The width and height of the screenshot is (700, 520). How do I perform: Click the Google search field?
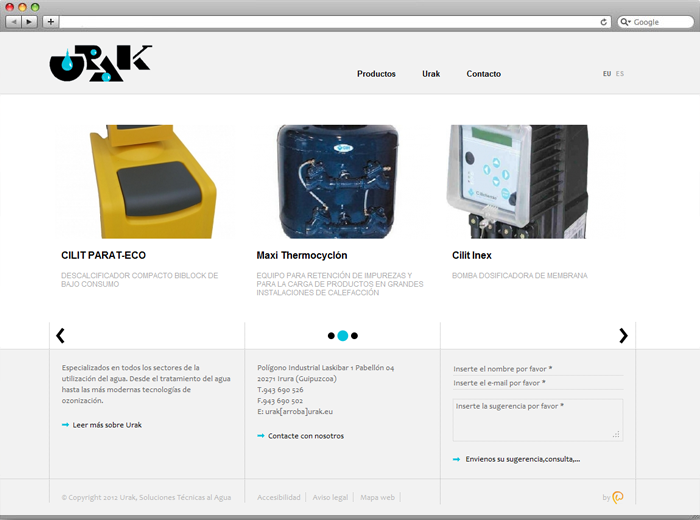coord(655,22)
